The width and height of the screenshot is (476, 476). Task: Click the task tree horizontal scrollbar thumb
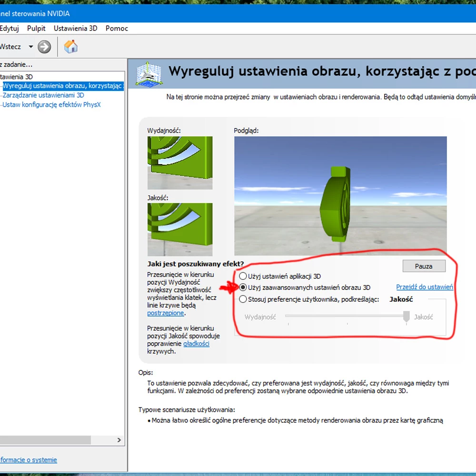coord(45,440)
